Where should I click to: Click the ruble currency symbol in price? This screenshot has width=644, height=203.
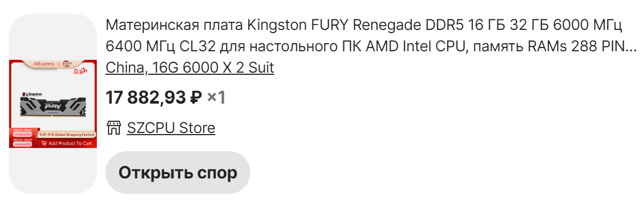click(x=196, y=98)
